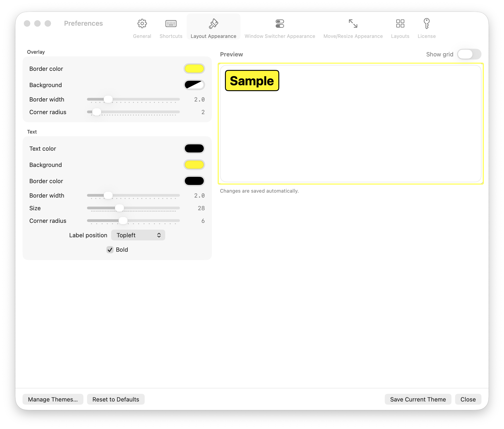
Task: Pick the Text color swatch
Action: [x=194, y=149]
